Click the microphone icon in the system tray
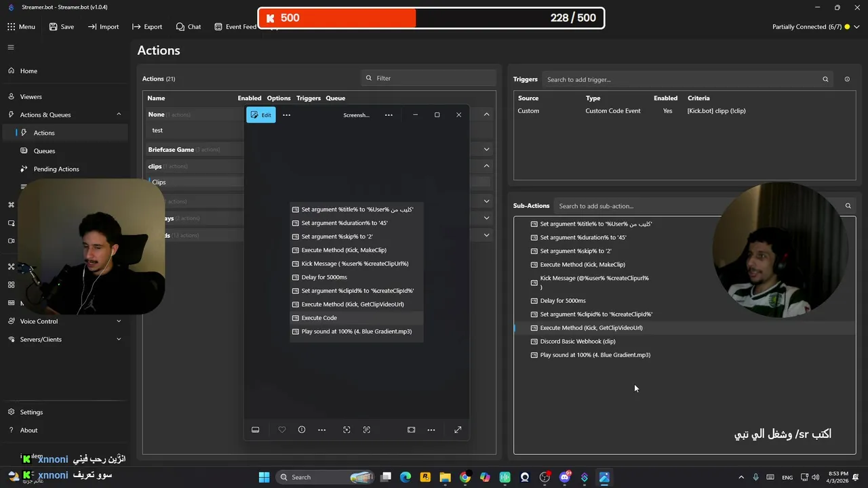The image size is (868, 488). 755,477
